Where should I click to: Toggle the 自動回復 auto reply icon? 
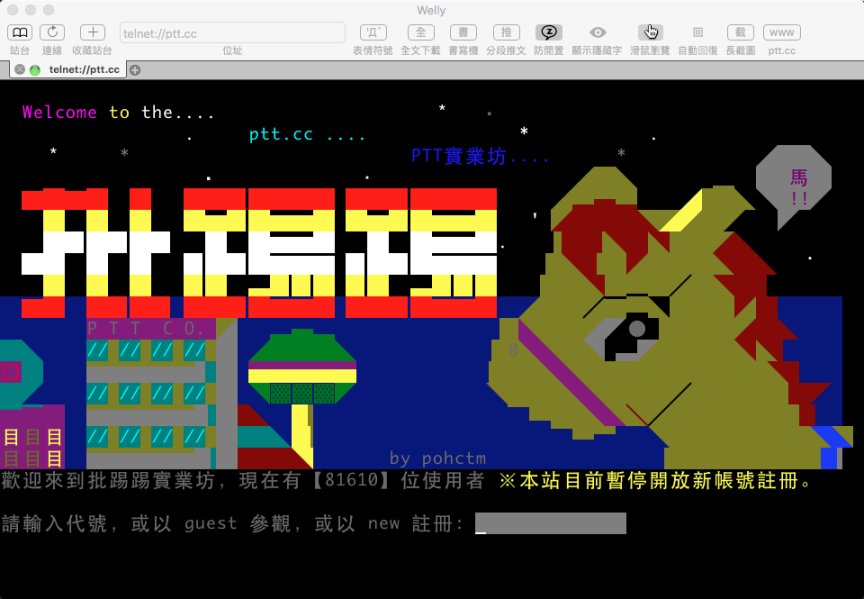[x=698, y=33]
